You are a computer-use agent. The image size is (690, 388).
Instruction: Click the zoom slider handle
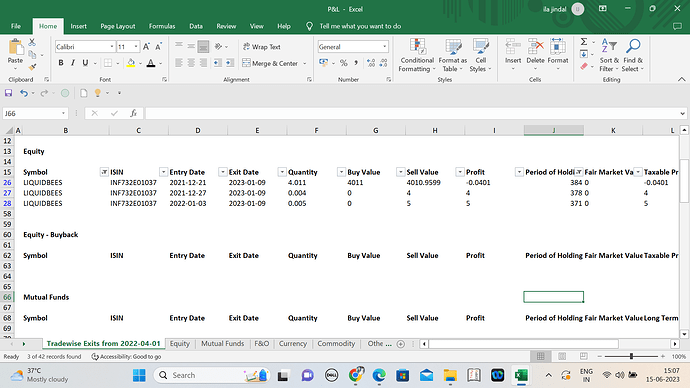pos(631,356)
